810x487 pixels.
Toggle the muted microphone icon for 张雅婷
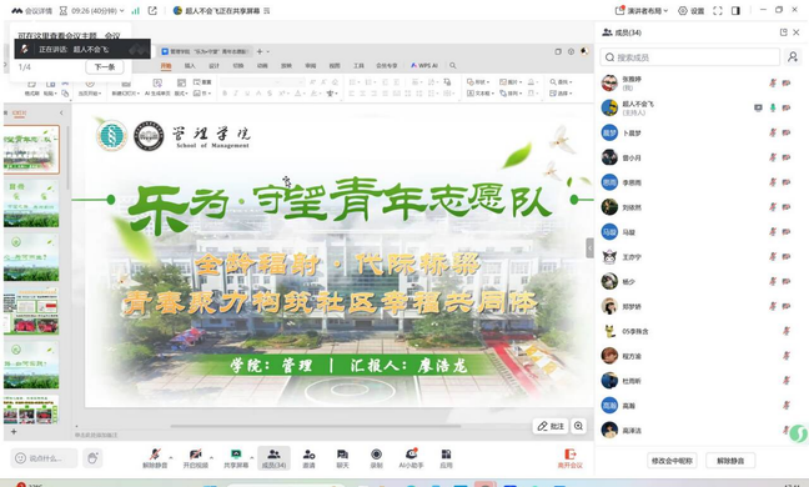tap(773, 83)
